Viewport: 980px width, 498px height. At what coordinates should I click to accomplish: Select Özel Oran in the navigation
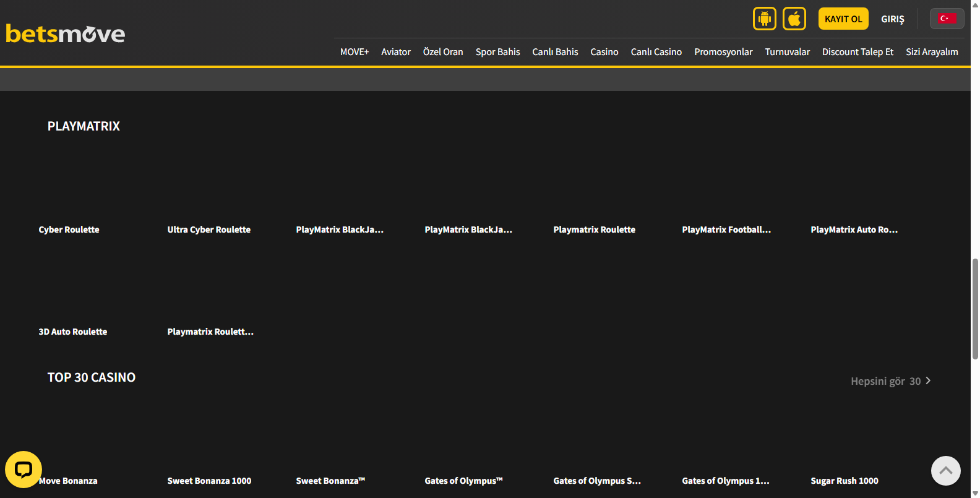[x=443, y=52]
